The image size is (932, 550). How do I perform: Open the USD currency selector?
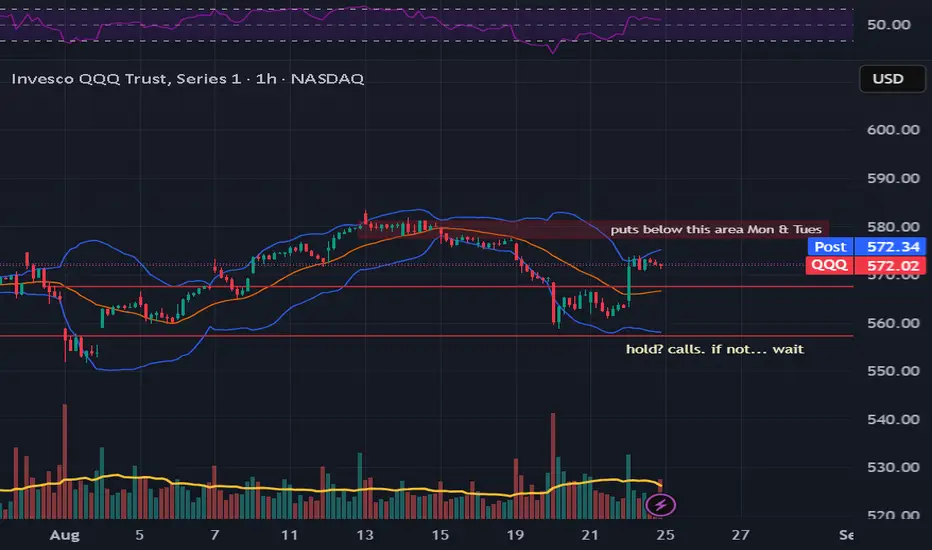892,78
